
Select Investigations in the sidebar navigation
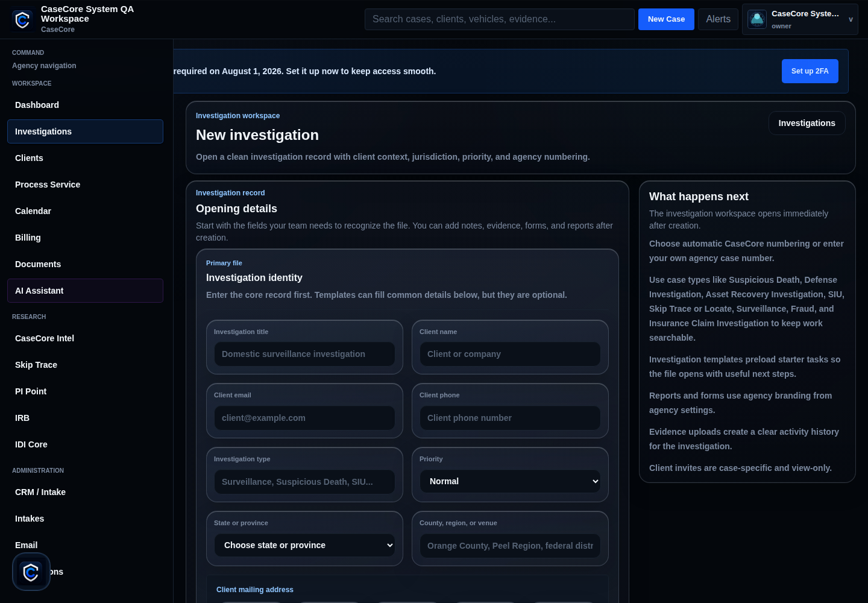click(x=85, y=131)
